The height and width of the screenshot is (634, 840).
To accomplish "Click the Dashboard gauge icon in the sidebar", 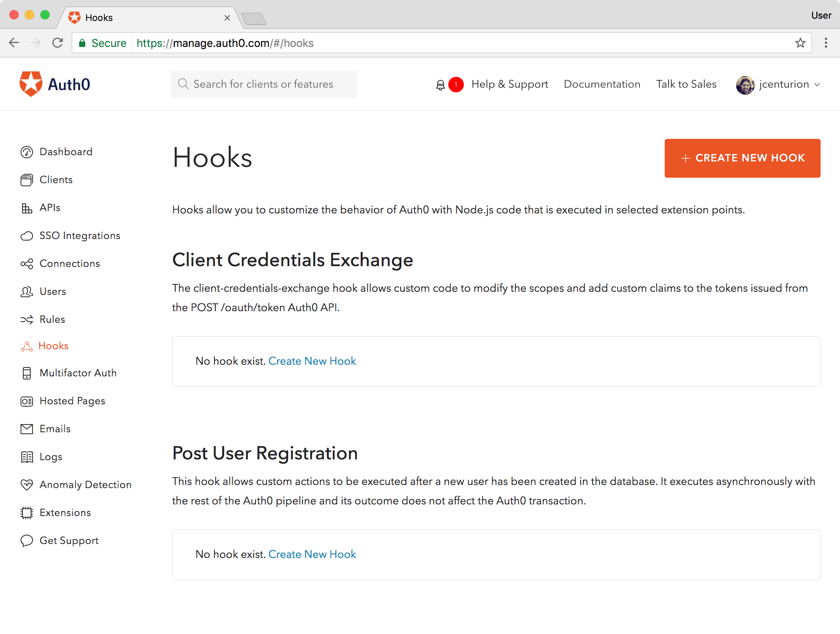I will pos(27,152).
